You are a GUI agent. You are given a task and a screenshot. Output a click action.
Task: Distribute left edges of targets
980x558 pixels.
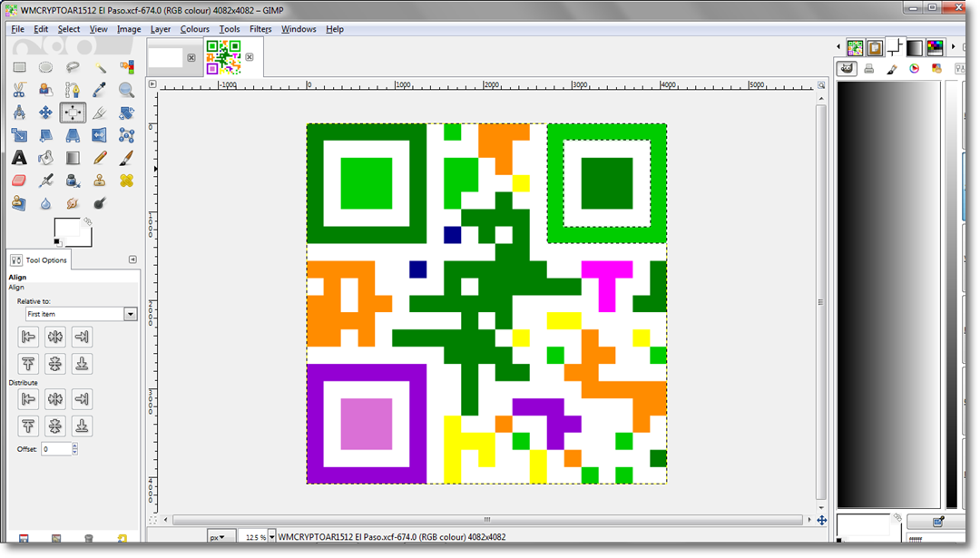[x=28, y=398]
